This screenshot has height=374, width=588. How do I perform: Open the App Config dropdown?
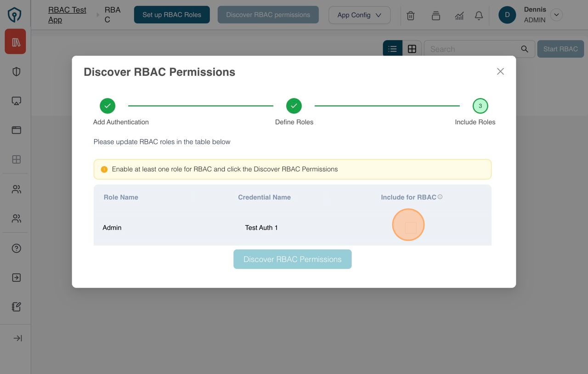359,15
